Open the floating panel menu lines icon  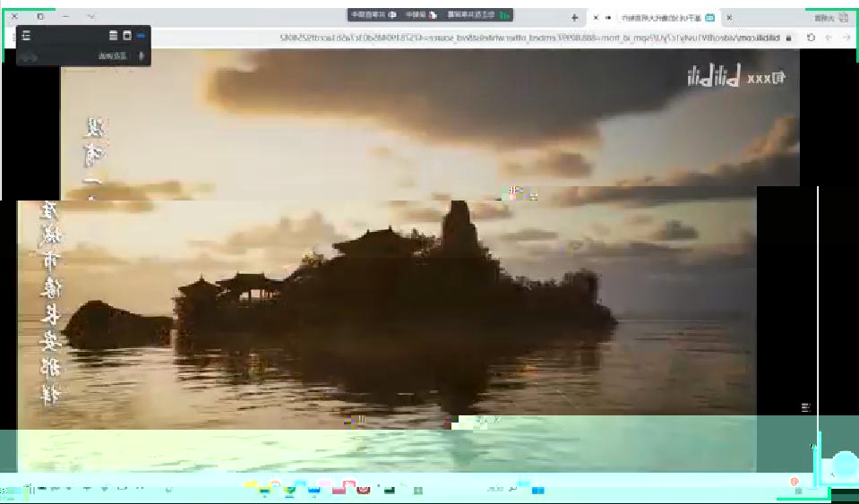tap(26, 36)
